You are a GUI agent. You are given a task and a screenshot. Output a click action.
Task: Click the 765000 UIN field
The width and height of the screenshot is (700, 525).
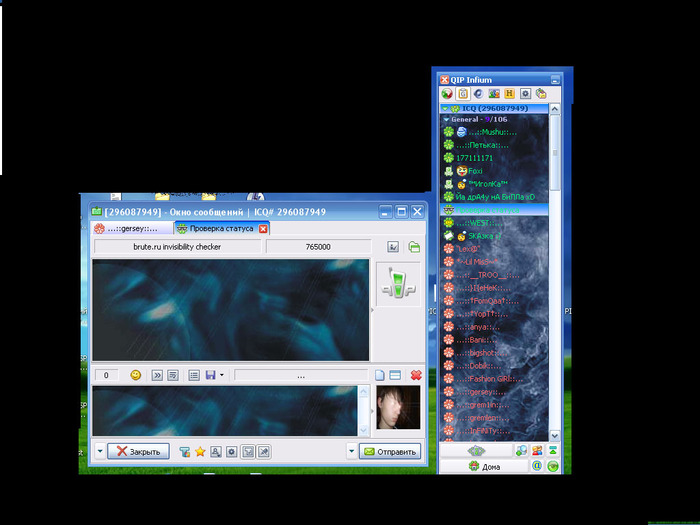tap(318, 246)
